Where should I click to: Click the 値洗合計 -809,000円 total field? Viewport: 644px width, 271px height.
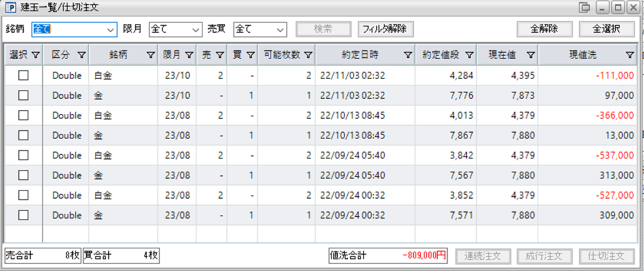(388, 256)
